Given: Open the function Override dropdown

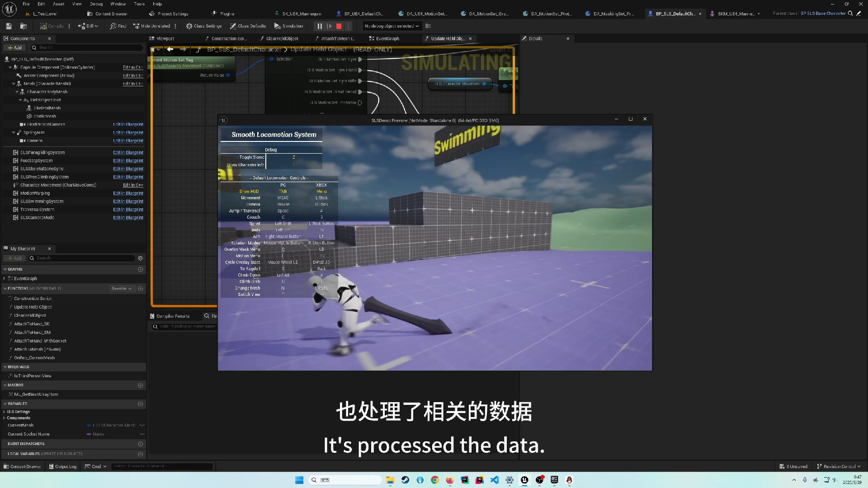Looking at the screenshot, I should coord(122,289).
